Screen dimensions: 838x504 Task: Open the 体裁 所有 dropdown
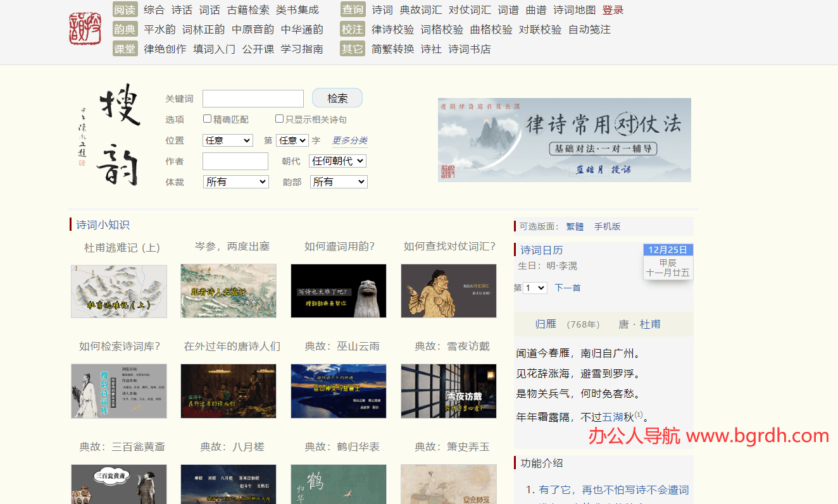pos(235,181)
